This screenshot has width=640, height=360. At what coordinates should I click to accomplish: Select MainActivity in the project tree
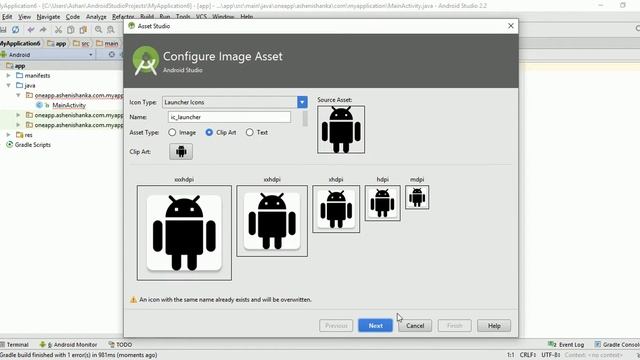point(69,105)
